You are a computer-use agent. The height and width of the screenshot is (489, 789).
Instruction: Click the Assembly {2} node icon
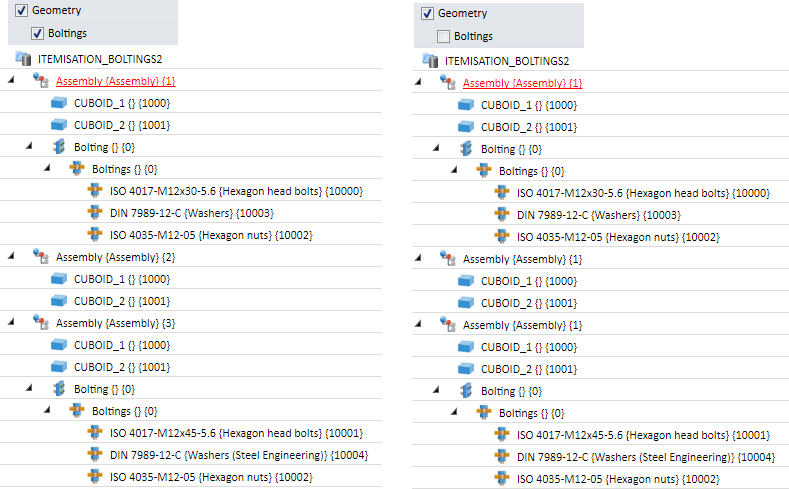tap(41, 257)
